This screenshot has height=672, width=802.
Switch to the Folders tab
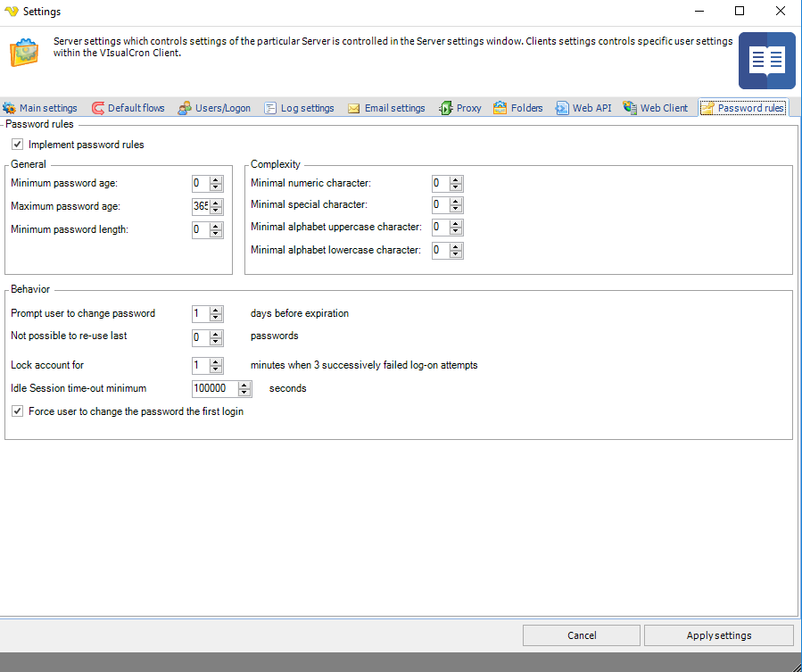click(x=518, y=108)
